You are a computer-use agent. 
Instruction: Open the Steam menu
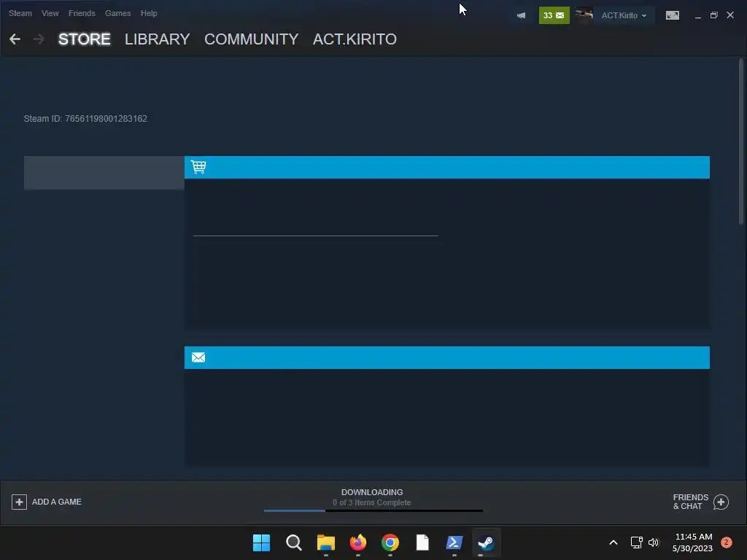pyautogui.click(x=20, y=13)
